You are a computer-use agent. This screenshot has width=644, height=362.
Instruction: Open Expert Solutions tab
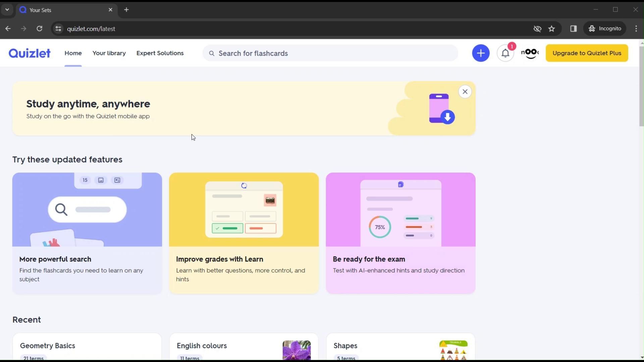[x=160, y=53]
